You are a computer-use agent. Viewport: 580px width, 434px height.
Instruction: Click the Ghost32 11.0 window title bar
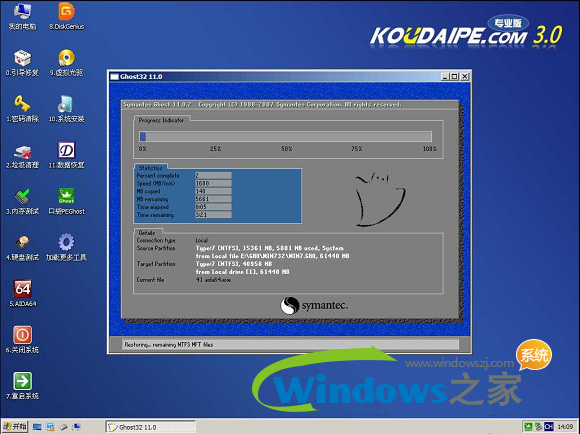click(x=275, y=77)
